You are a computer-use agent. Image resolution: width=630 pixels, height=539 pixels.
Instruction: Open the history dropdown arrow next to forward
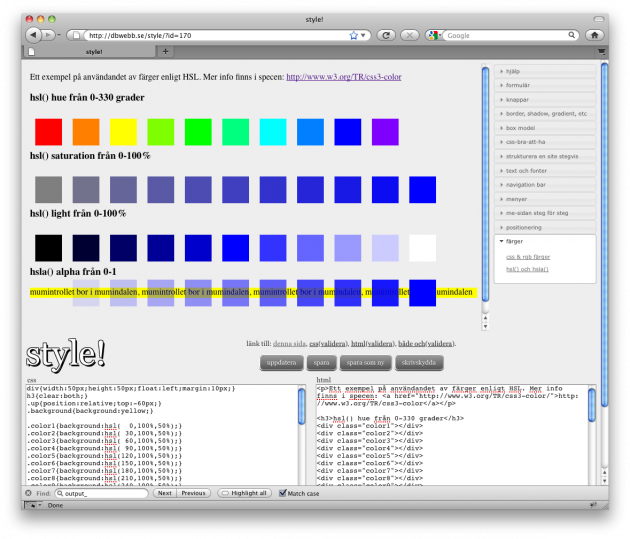point(59,35)
